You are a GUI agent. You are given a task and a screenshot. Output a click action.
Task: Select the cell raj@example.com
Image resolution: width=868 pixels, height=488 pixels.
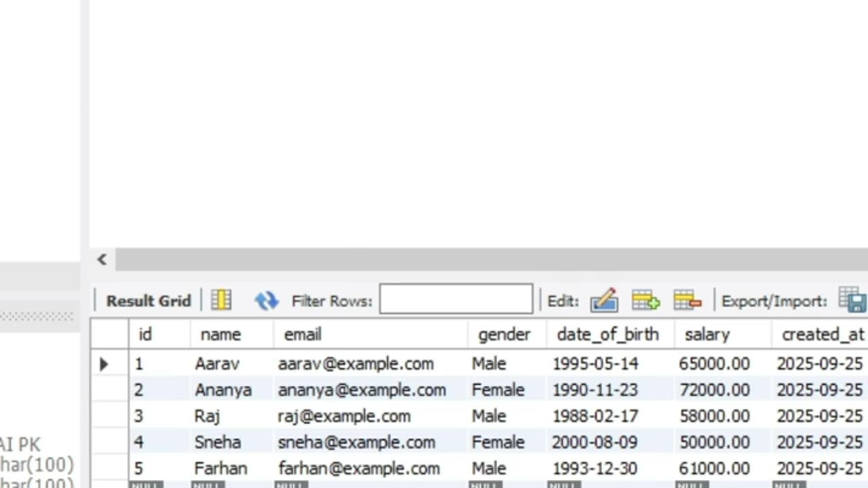[370, 416]
